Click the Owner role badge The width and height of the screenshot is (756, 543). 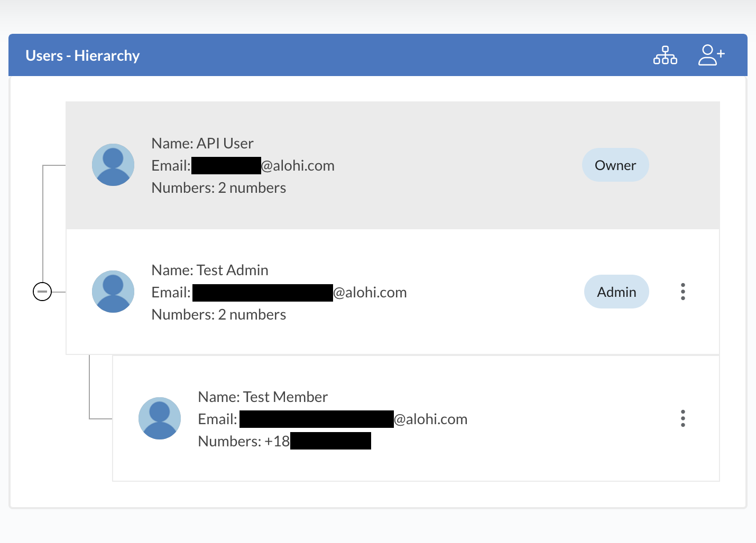(615, 165)
